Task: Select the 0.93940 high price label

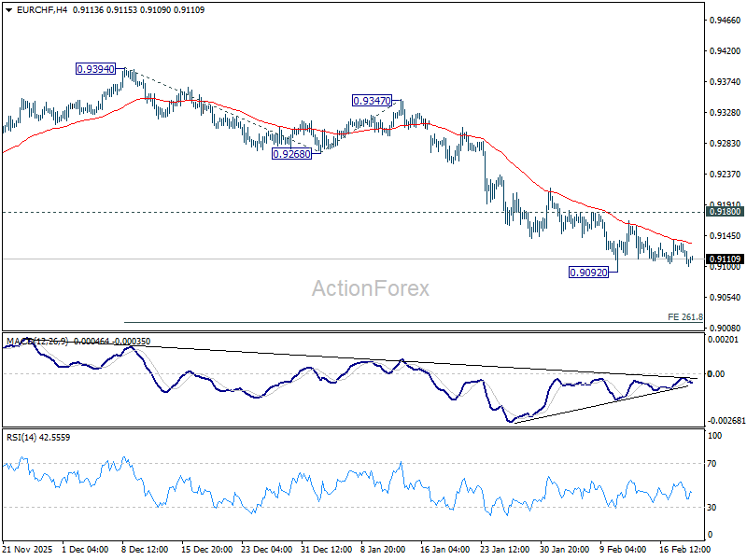Action: coord(96,69)
